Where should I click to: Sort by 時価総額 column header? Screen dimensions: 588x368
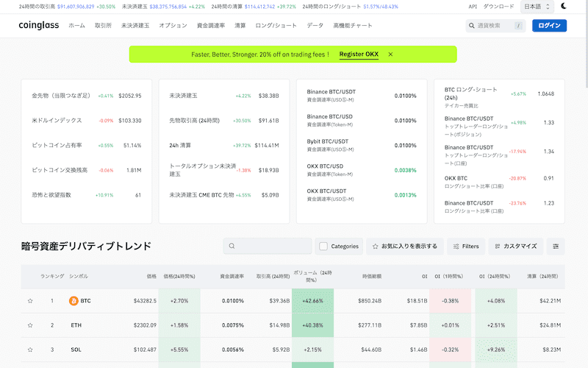click(x=372, y=277)
